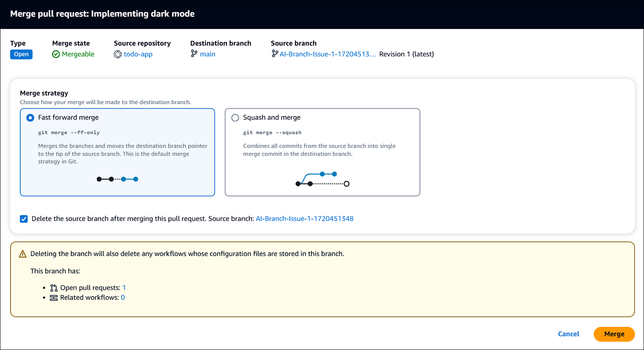This screenshot has height=350, width=644.
Task: Click the Mergeable green checkmark icon
Action: [56, 54]
